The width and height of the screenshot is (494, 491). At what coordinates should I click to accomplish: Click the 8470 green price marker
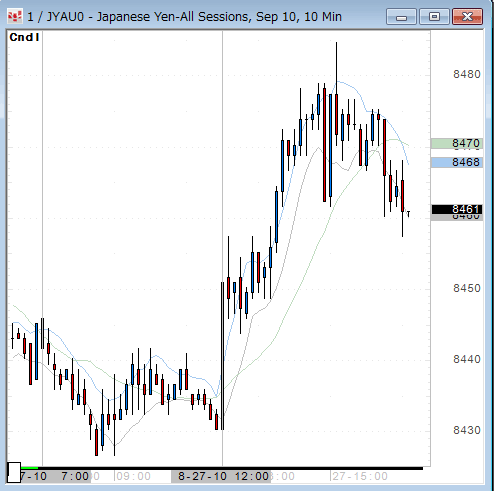[x=456, y=144]
